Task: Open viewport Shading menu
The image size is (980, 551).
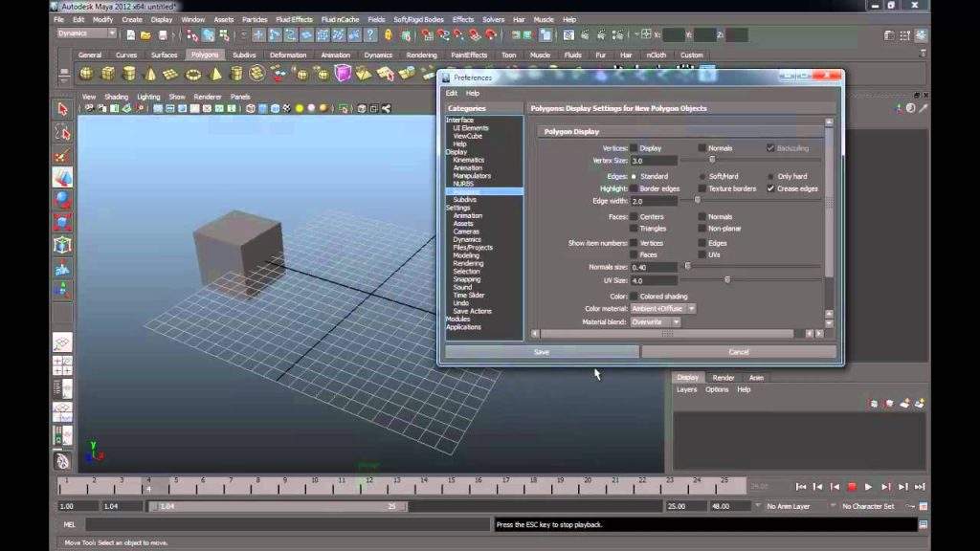Action: coord(116,97)
